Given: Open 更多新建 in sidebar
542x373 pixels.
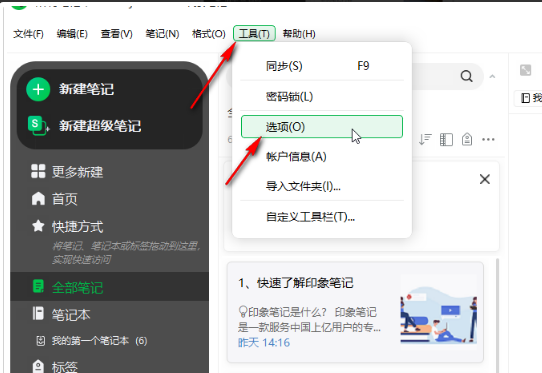Looking at the screenshot, I should 77,172.
